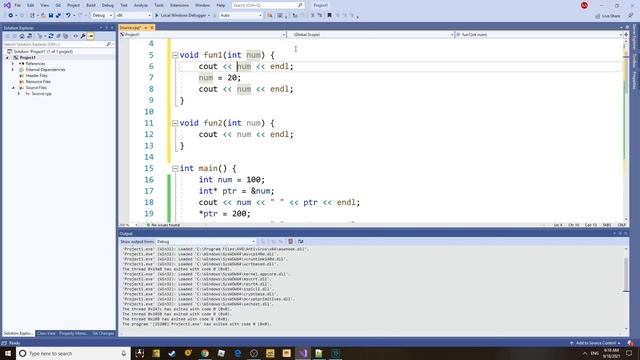Image resolution: width=640 pixels, height=360 pixels.
Task: Open the Project1 navigation dropdown above editor
Action: (203, 35)
